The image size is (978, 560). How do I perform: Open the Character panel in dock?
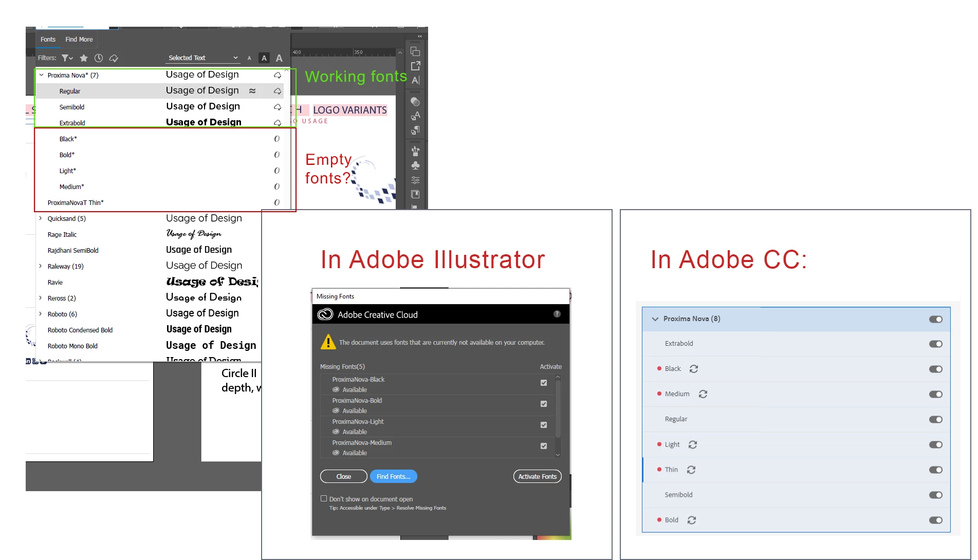point(415,80)
